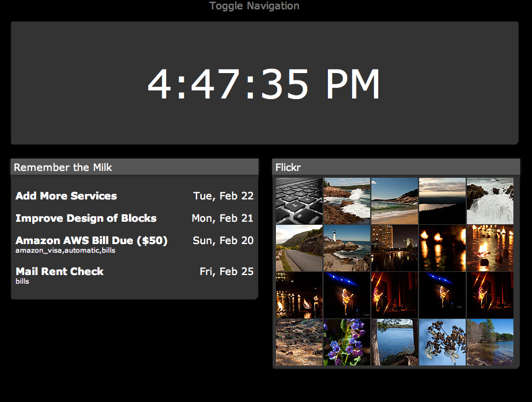Click the amazon_visa,automatic,bills tags text
The height and width of the screenshot is (402, 532).
tap(66, 250)
